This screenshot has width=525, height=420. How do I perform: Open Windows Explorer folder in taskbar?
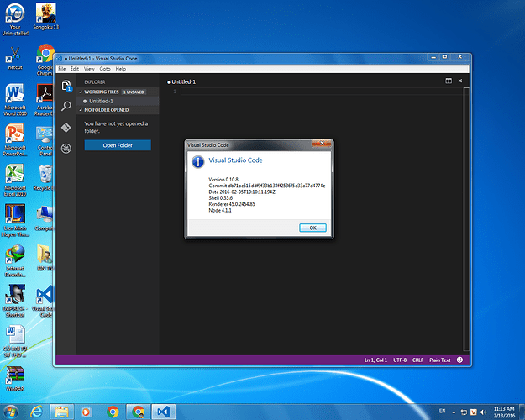[61, 412]
